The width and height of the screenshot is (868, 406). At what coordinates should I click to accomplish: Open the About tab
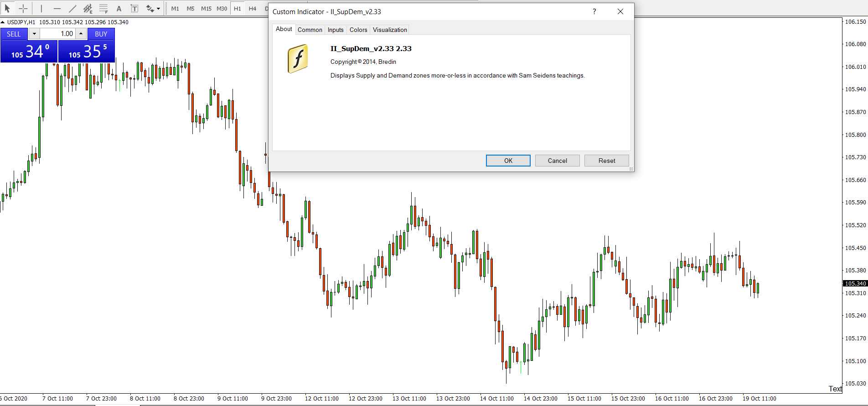284,29
